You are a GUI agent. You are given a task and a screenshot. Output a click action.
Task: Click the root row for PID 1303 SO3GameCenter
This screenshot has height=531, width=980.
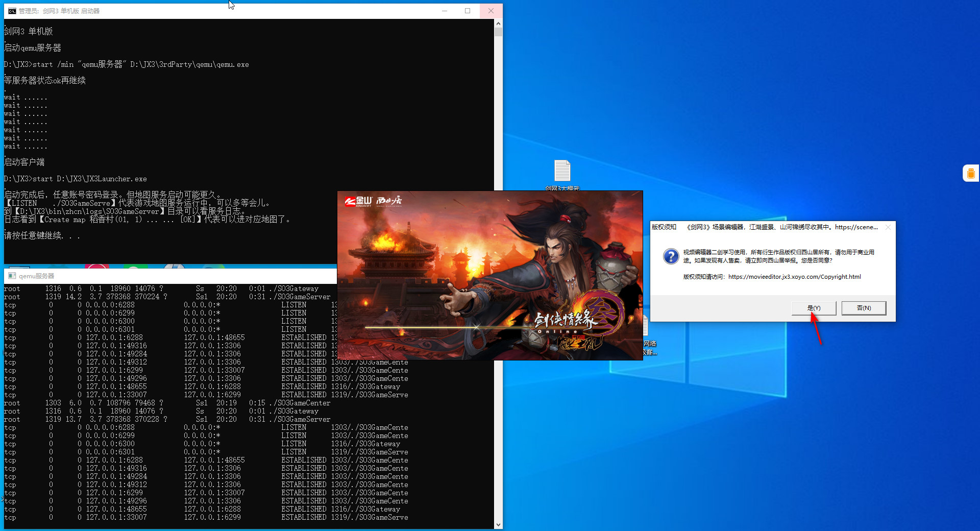(x=167, y=403)
